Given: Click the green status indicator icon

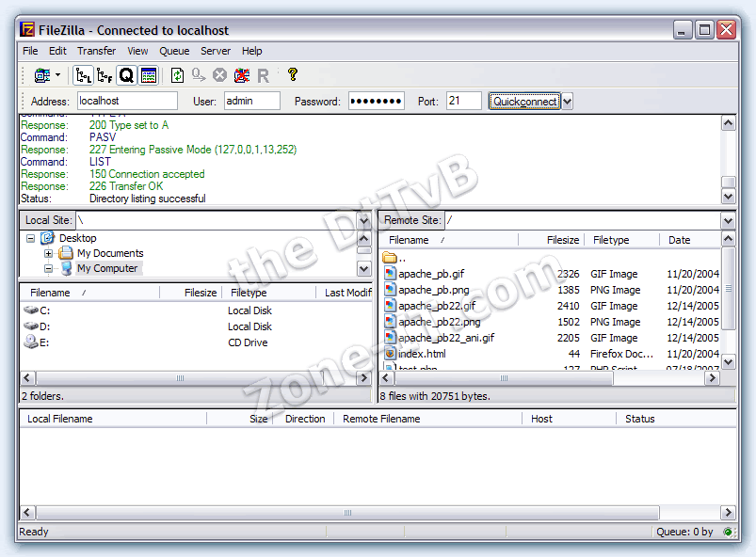Looking at the screenshot, I should tap(728, 532).
